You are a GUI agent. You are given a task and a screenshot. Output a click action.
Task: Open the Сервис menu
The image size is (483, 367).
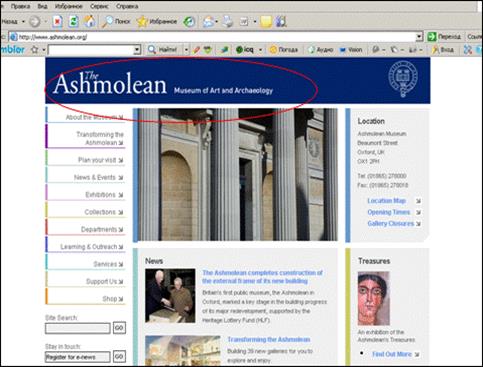pos(99,6)
